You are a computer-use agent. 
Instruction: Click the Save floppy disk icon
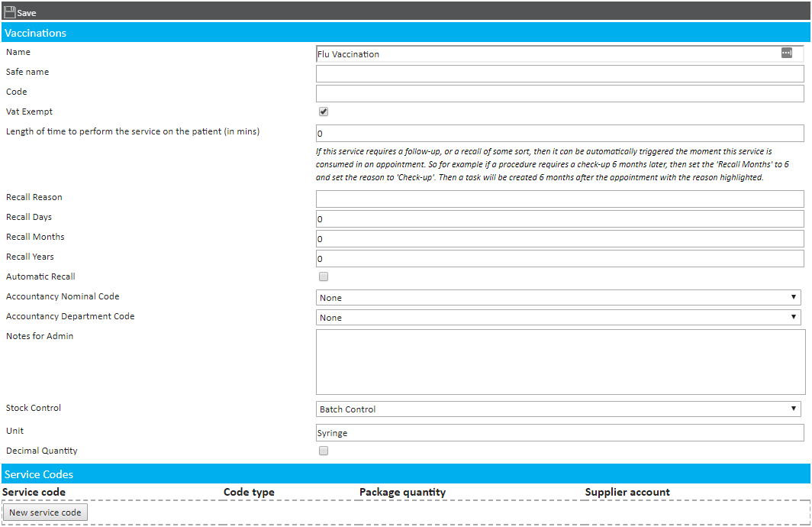10,12
